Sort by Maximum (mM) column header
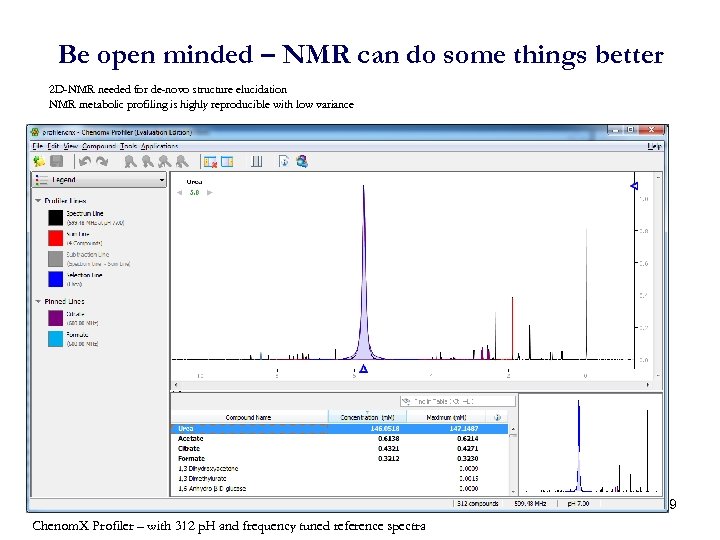 coord(446,417)
